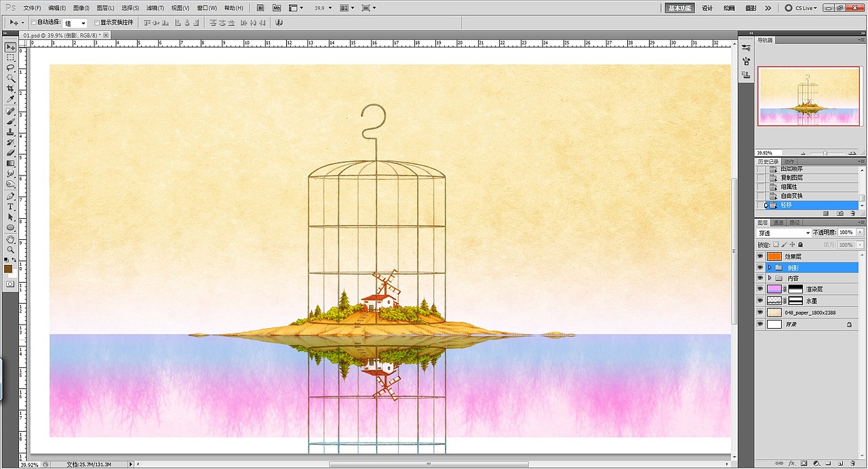Viewport: 868px width, 469px height.
Task: Hide the 内容 group layer
Action: tap(760, 278)
